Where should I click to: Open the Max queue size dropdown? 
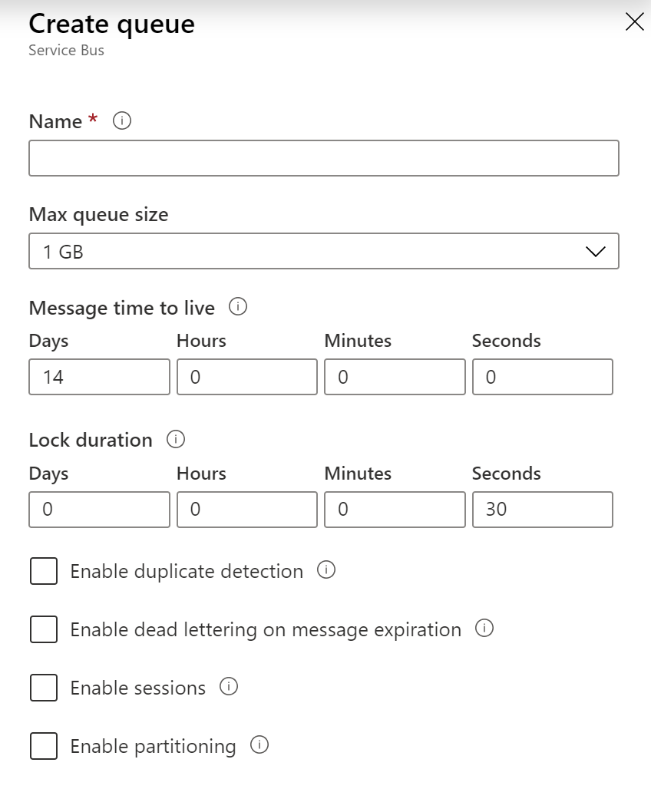[323, 252]
